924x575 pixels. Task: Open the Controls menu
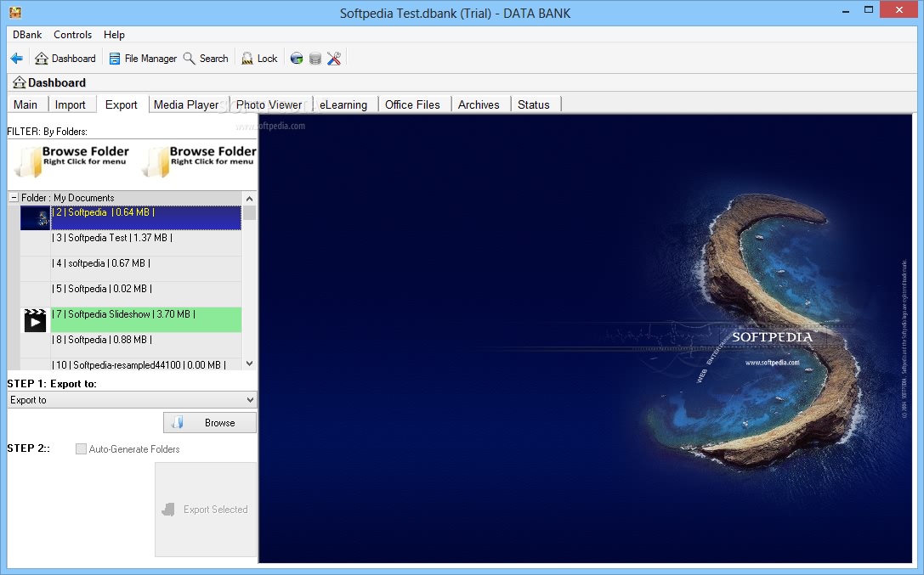coord(72,35)
